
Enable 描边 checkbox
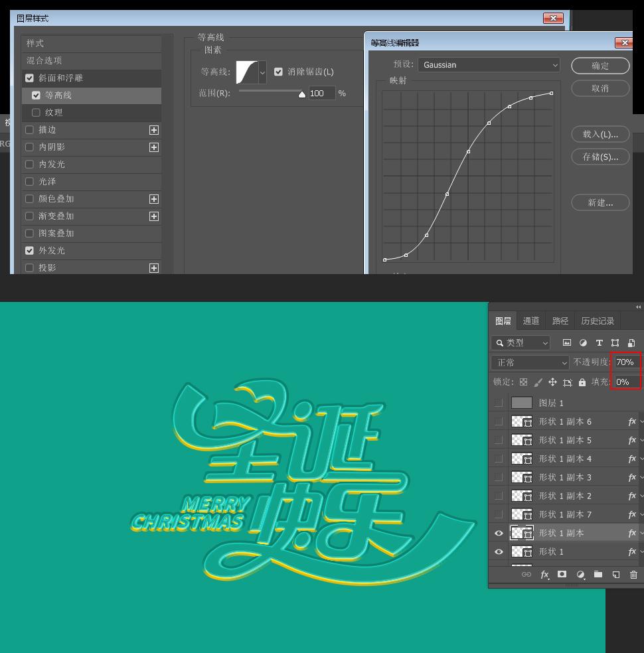coord(29,130)
